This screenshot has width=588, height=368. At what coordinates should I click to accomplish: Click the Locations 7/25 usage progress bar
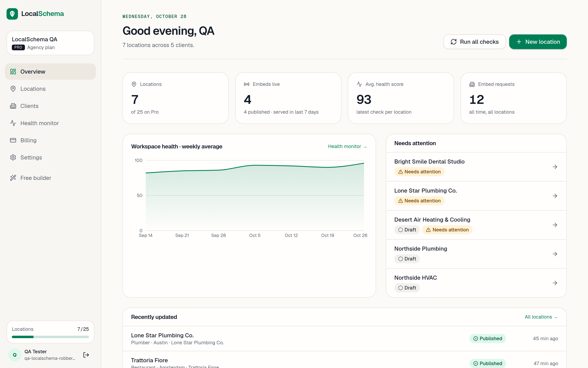click(x=50, y=337)
